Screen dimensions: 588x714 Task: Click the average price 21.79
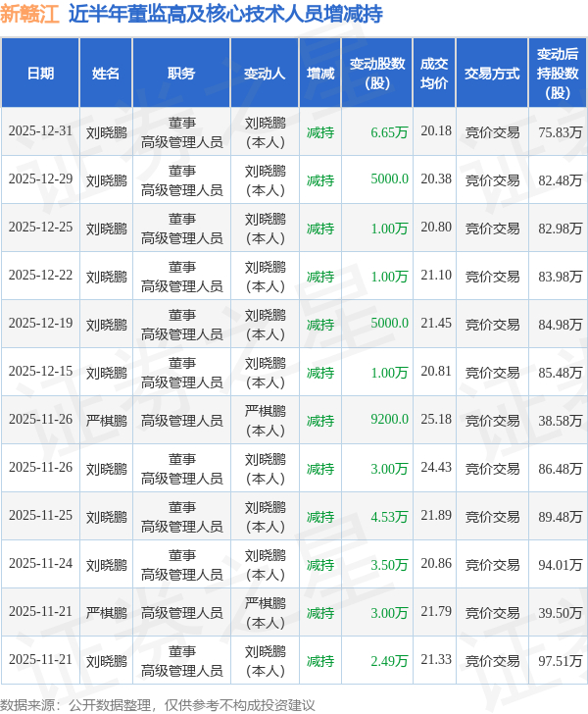pyautogui.click(x=436, y=612)
